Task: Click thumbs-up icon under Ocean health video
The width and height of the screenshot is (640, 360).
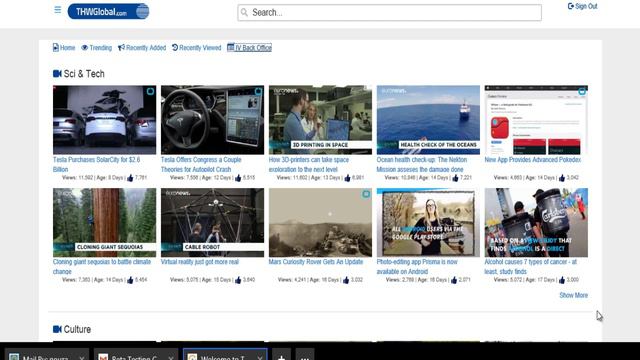Action: click(455, 178)
